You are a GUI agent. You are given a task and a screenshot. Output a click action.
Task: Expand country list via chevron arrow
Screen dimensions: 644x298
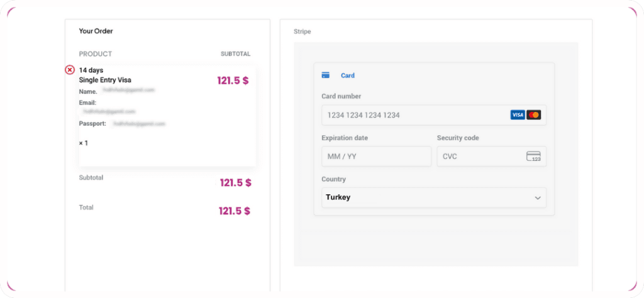click(538, 197)
